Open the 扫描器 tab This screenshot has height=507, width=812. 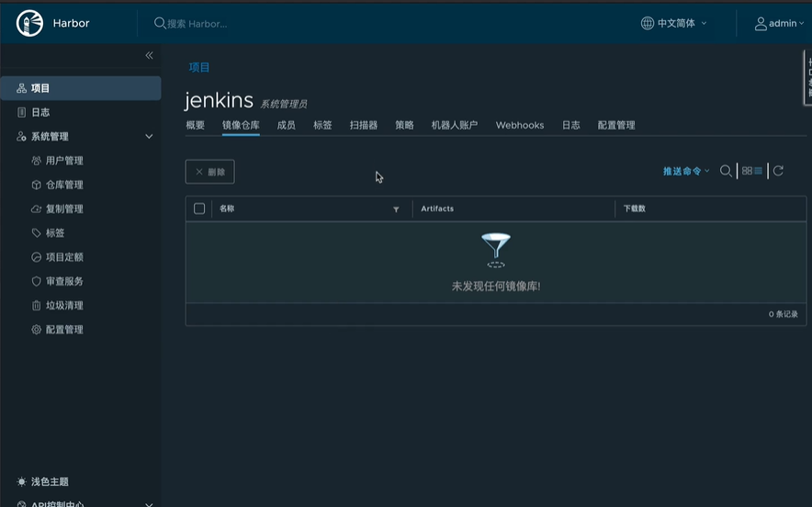364,125
